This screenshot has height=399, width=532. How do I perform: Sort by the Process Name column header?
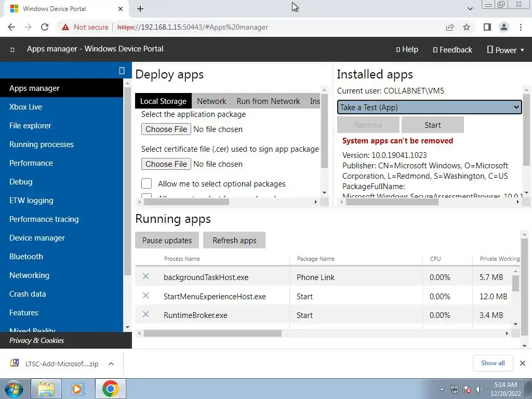click(182, 259)
